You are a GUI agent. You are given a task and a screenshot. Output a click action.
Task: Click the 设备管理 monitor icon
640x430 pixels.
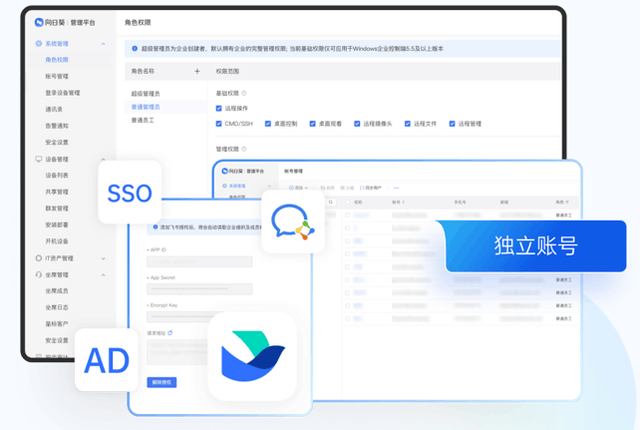coord(38,159)
